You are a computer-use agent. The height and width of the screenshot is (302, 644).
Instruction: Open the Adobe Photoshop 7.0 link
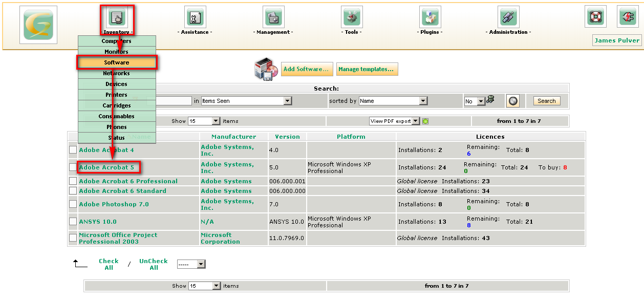[114, 204]
